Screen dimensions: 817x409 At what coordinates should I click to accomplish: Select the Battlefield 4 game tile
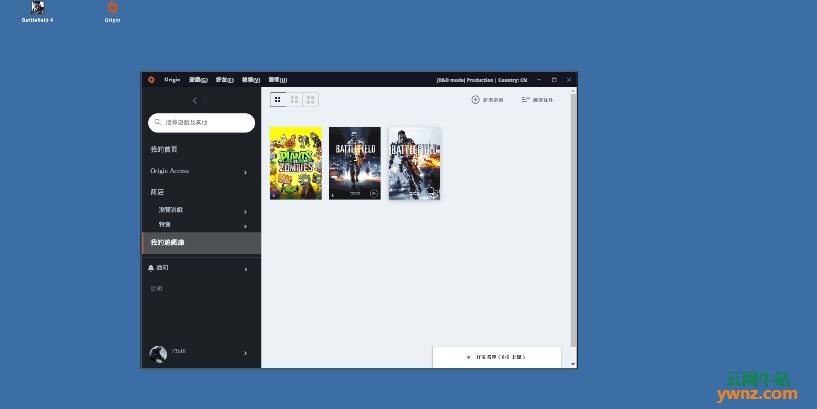[x=415, y=163]
